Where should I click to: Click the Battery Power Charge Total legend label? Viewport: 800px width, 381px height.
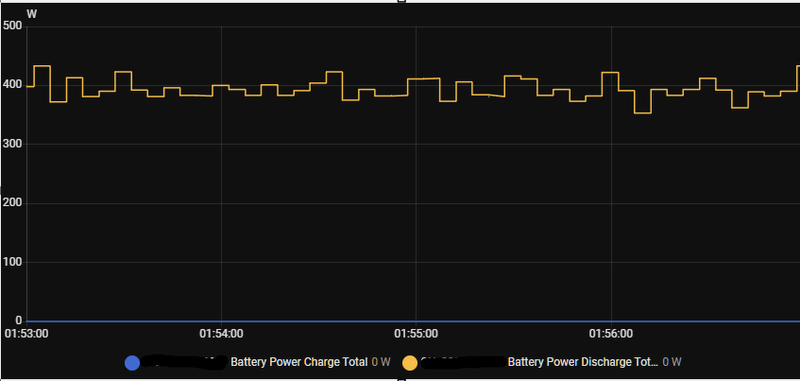[x=299, y=362]
